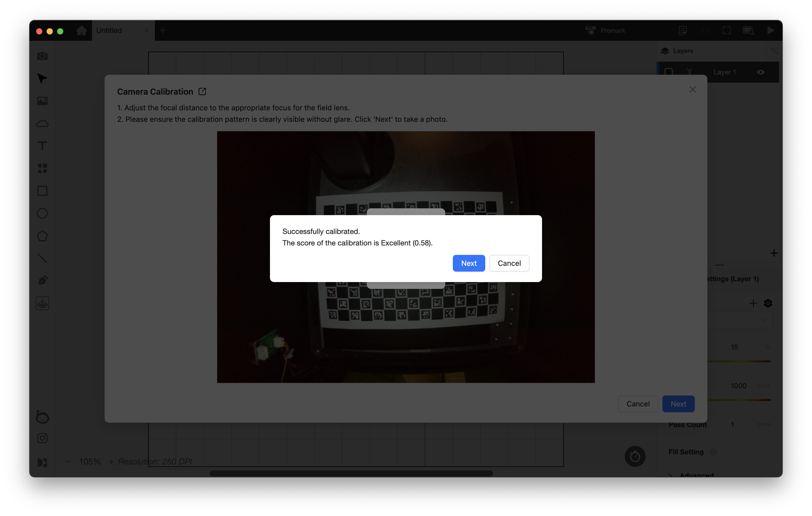
Task: Click the Instagram icon in sidebar
Action: click(x=42, y=438)
